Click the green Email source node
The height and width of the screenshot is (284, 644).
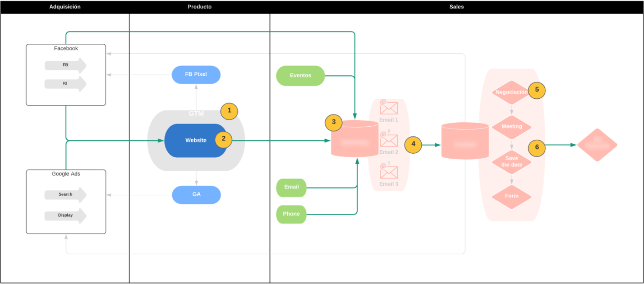[291, 187]
